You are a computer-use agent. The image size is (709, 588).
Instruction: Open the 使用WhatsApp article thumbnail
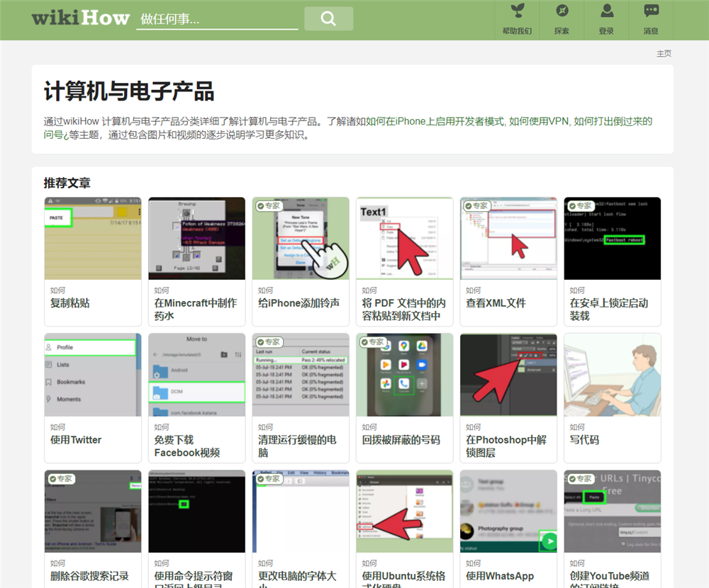click(508, 511)
